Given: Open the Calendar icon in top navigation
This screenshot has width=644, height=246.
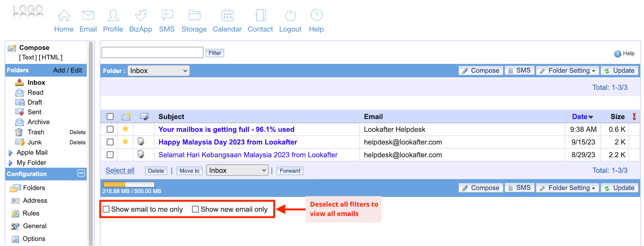Looking at the screenshot, I should click(227, 16).
